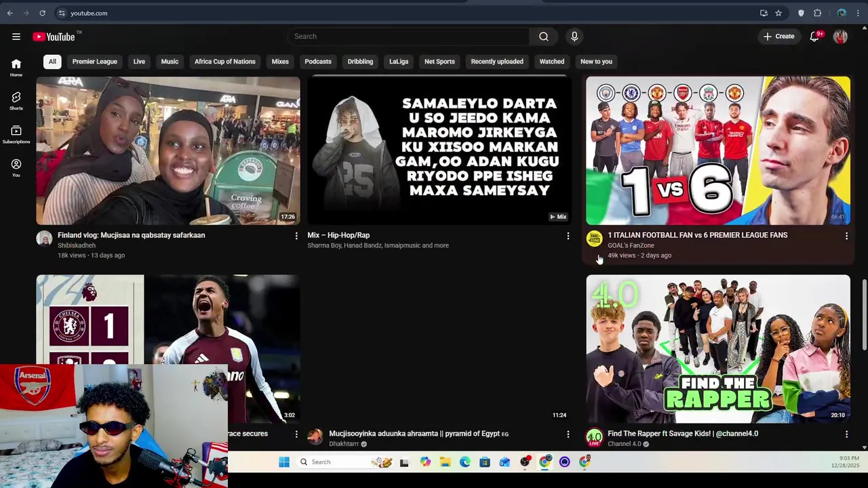Play the Finland vlog thumbnail
The image size is (868, 488).
168,150
